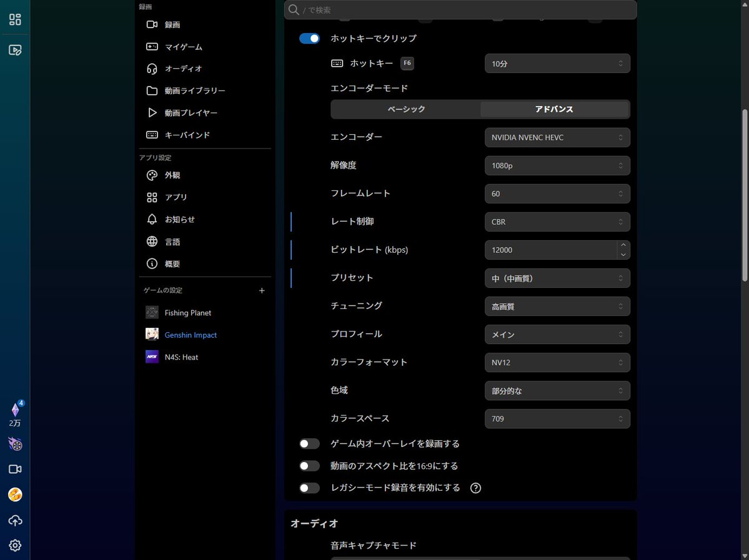Click the keyboard icon beside キーバインド

click(x=152, y=135)
